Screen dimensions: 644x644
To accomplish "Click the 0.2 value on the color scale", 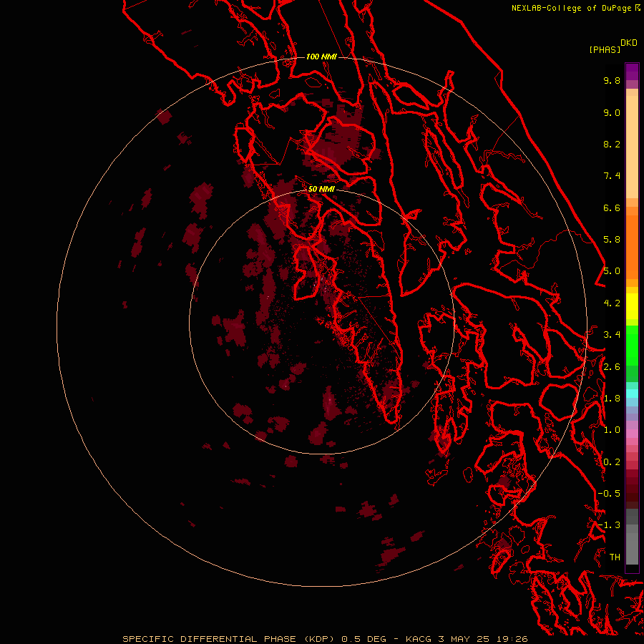I will [612, 462].
